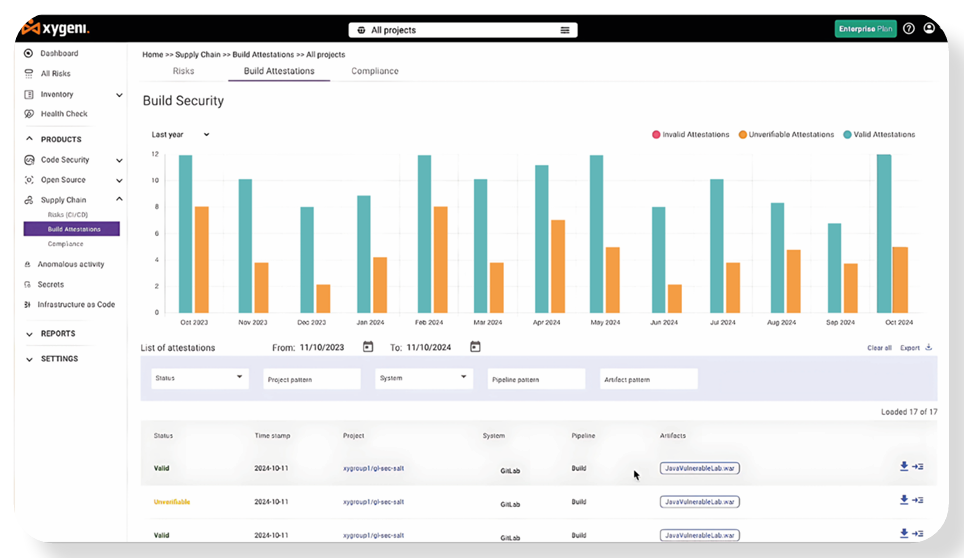Click the Clear all filters link
The width and height of the screenshot is (964, 558).
(x=879, y=348)
